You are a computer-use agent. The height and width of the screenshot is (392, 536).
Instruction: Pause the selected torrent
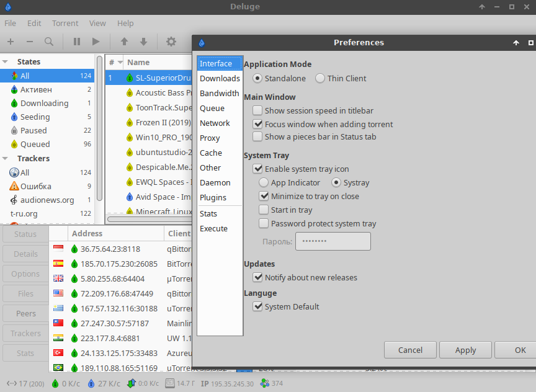77,42
